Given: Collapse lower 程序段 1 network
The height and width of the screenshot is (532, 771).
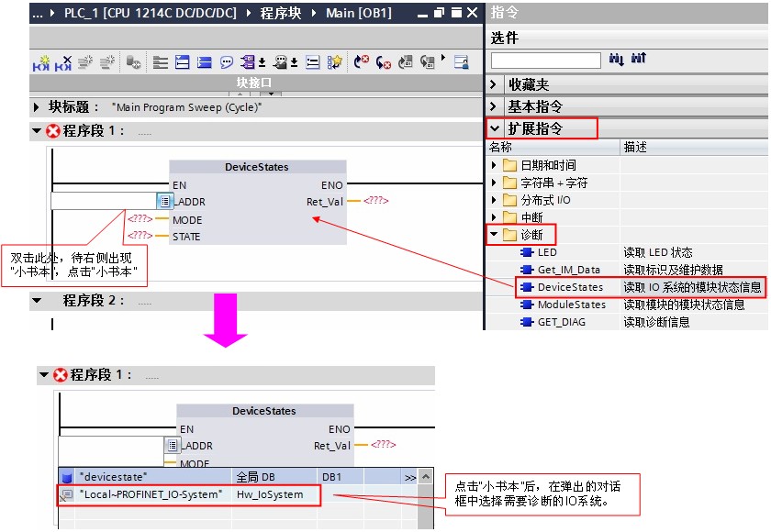Looking at the screenshot, I should point(44,375).
